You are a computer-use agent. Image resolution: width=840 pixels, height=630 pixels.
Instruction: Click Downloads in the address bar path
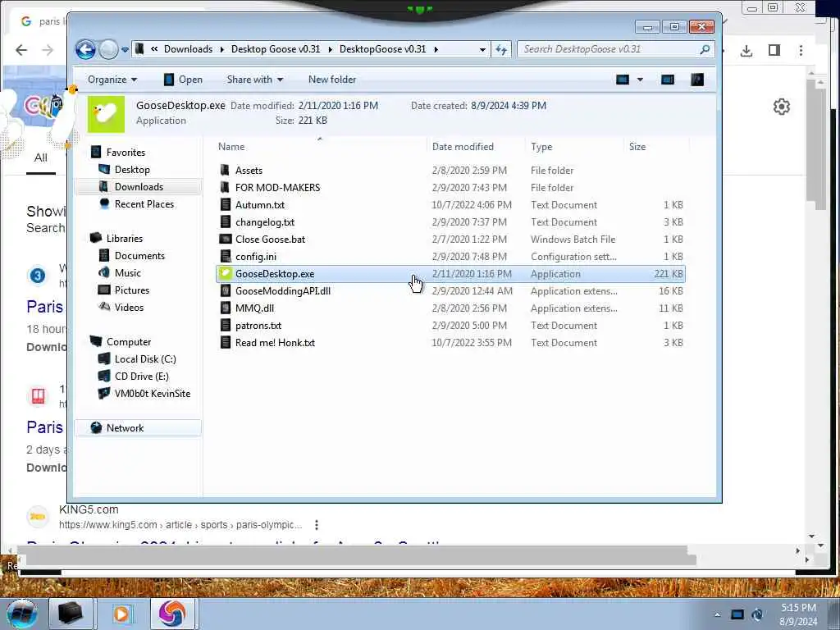coord(188,49)
